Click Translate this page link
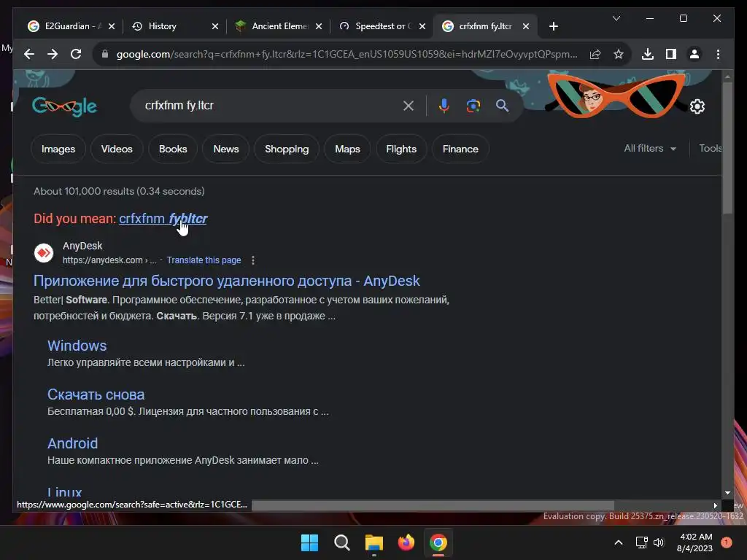747x560 pixels. [204, 260]
